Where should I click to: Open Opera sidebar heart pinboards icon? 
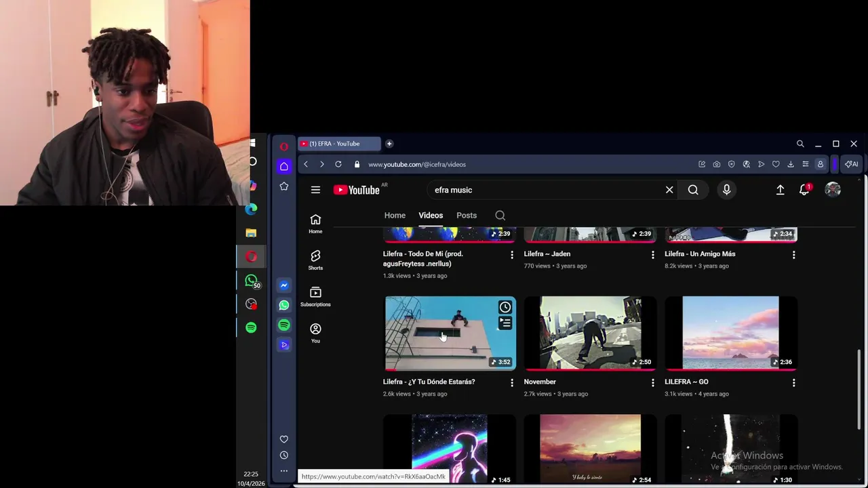284,439
